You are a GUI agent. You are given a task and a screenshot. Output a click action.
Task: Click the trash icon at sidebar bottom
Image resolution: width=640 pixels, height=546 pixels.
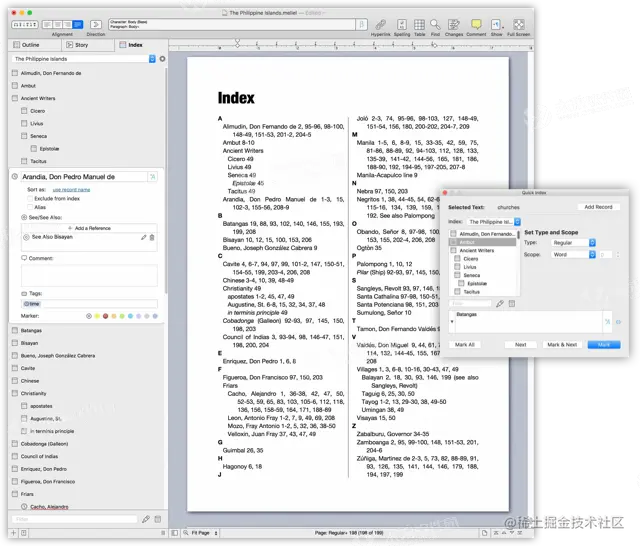[158, 519]
